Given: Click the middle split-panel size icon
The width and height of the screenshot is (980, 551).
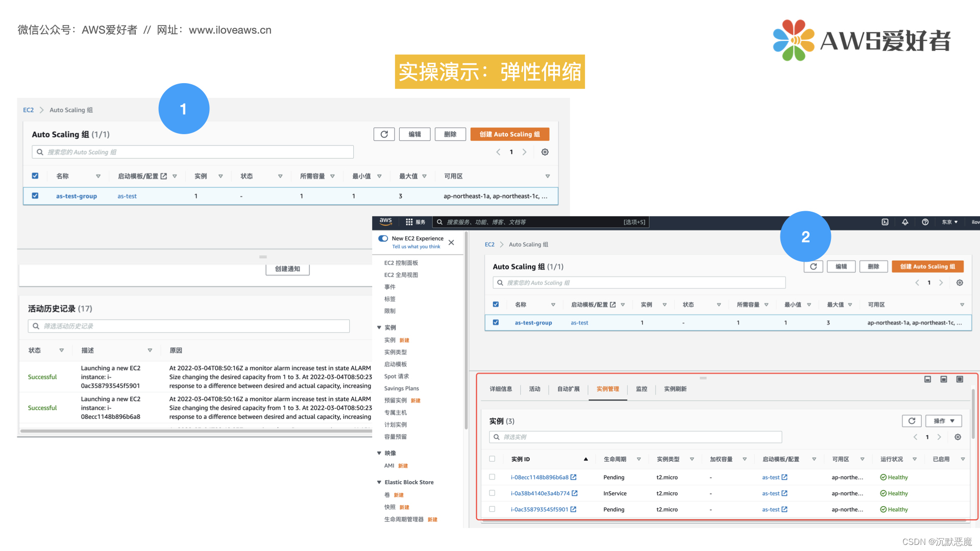Looking at the screenshot, I should pyautogui.click(x=944, y=379).
